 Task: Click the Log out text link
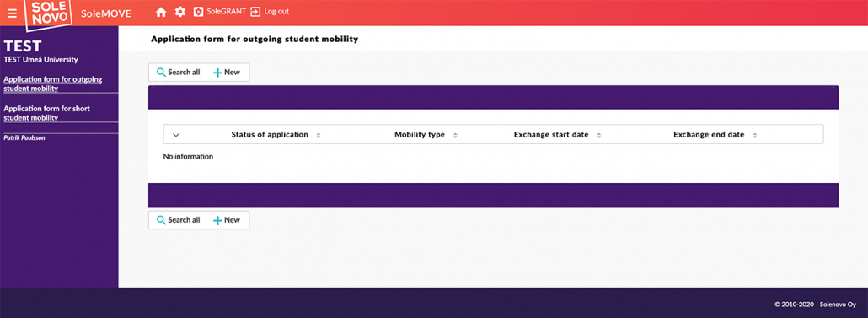(x=276, y=11)
